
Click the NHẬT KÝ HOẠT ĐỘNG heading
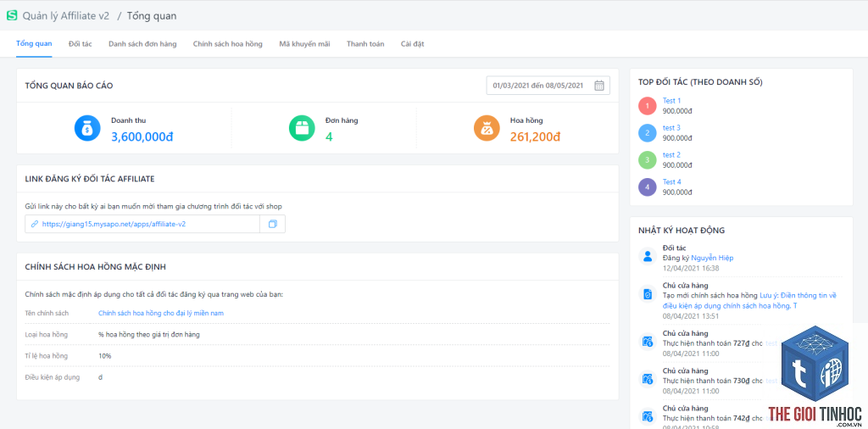coord(682,231)
